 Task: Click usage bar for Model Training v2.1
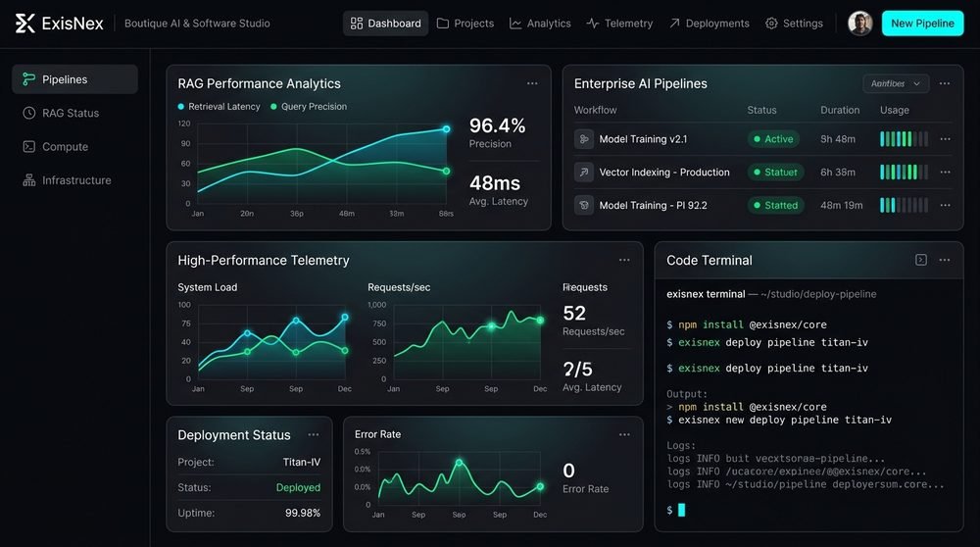[x=904, y=139]
